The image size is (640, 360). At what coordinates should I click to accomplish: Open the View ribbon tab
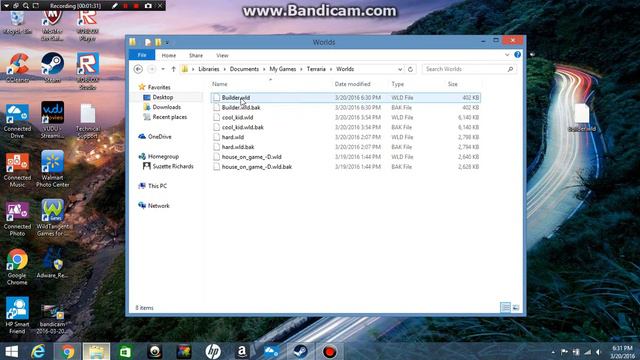point(222,55)
